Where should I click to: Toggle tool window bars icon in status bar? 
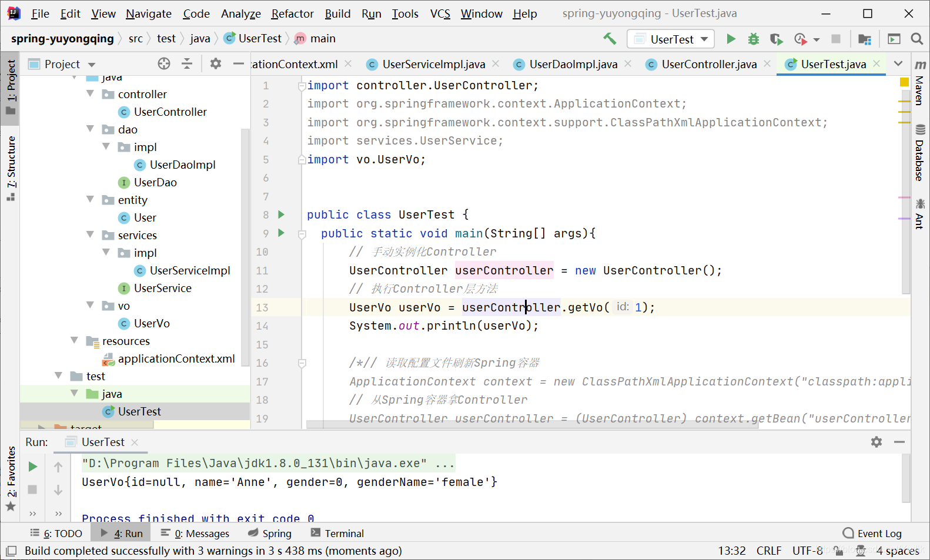pos(11,551)
